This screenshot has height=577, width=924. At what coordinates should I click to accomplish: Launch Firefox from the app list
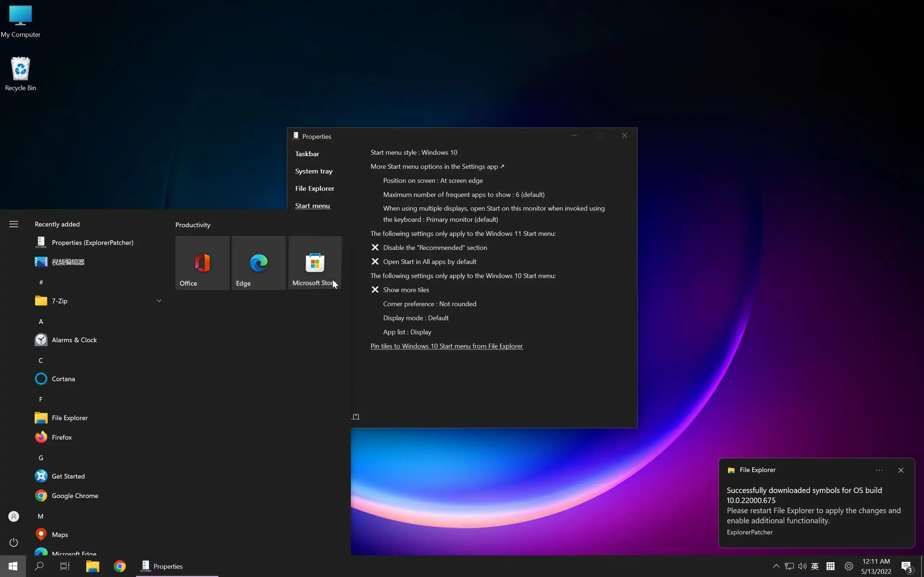(x=61, y=437)
